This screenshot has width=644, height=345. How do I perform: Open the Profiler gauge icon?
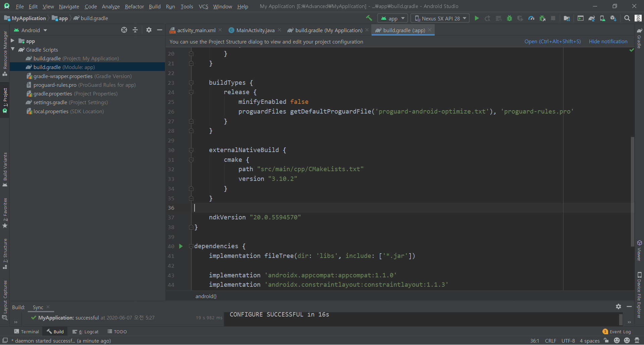pos(531,18)
